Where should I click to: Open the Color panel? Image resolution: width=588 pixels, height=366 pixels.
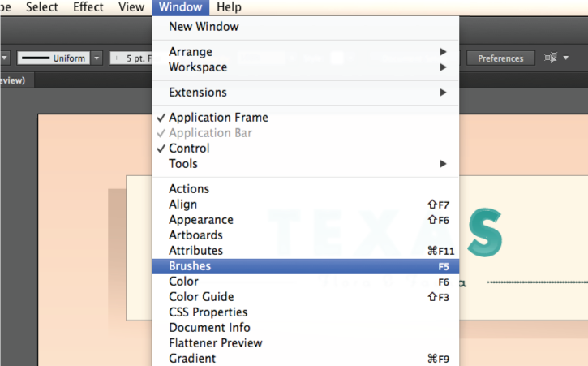pyautogui.click(x=305, y=282)
